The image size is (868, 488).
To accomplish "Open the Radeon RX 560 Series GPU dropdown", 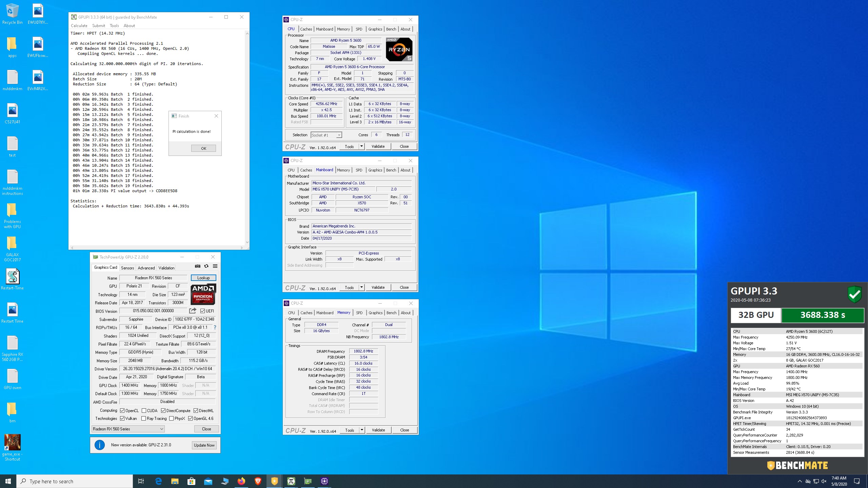I will [128, 429].
